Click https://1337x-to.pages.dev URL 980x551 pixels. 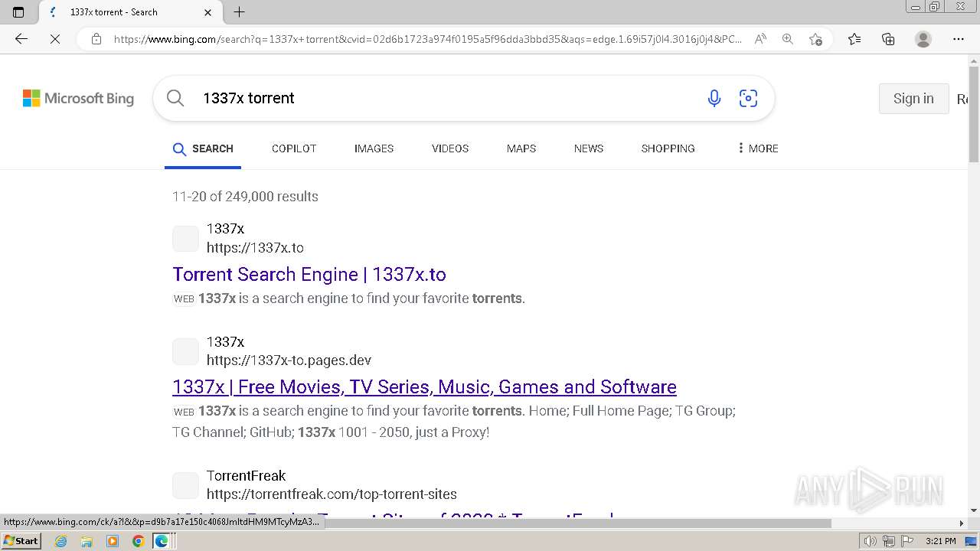tap(289, 360)
